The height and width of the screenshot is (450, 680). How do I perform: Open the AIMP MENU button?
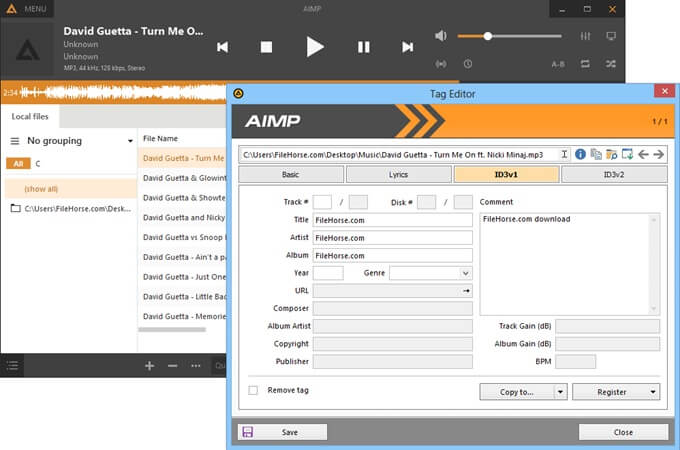pyautogui.click(x=27, y=9)
